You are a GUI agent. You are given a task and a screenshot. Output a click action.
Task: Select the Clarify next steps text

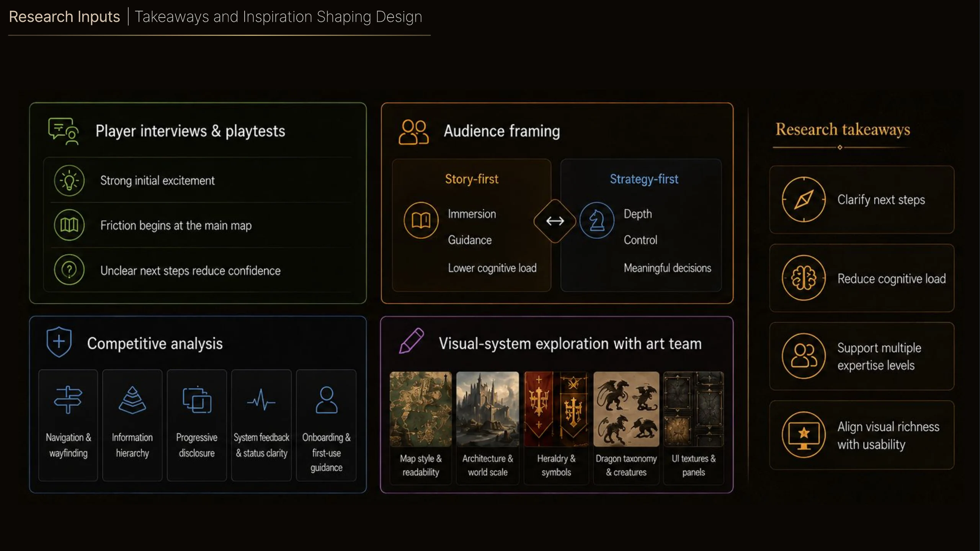881,200
